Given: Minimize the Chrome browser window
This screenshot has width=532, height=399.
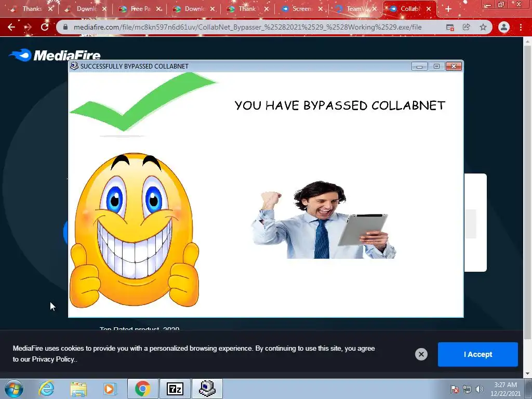Looking at the screenshot, I should pyautogui.click(x=488, y=5).
